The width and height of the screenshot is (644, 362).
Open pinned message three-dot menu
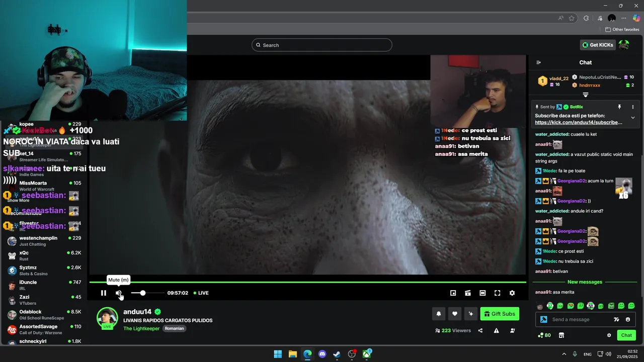(x=633, y=107)
